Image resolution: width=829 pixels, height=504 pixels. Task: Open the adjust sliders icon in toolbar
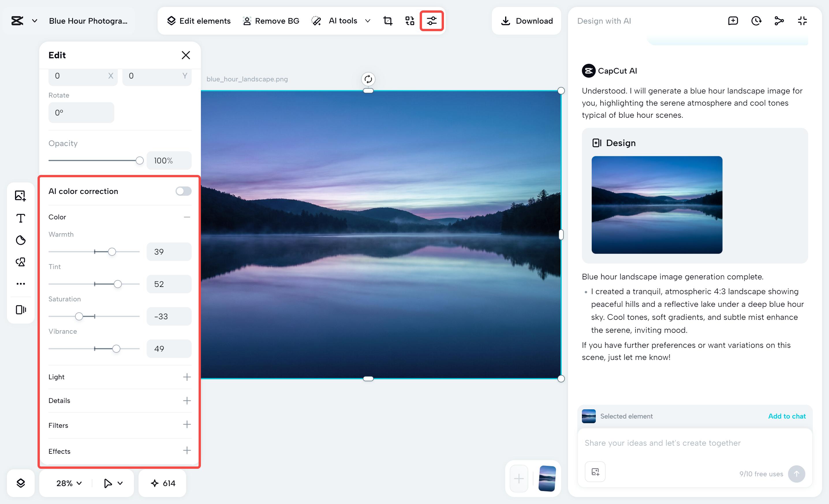pos(432,21)
